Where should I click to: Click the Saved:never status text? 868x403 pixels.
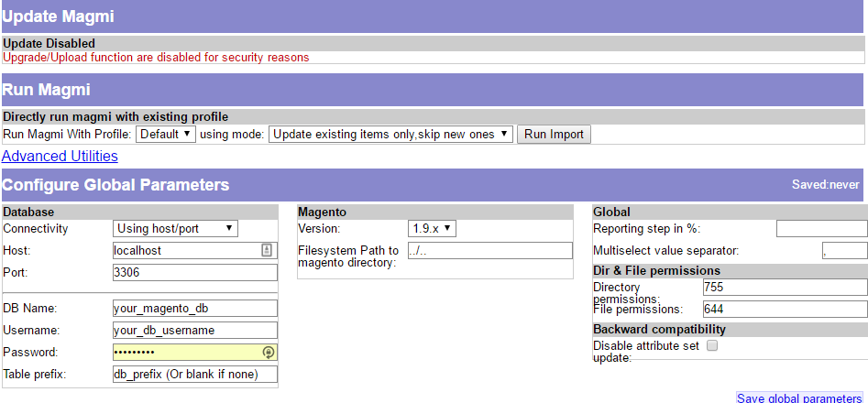[825, 185]
